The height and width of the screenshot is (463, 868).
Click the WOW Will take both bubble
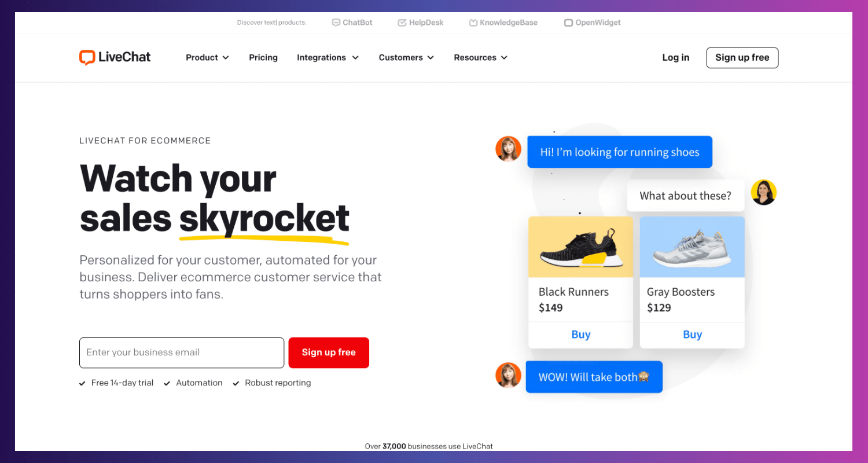click(x=594, y=377)
